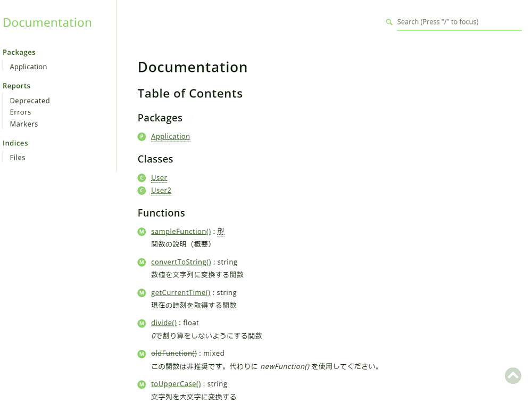532x402 pixels.
Task: Click the 型 return type link
Action: 221,231
